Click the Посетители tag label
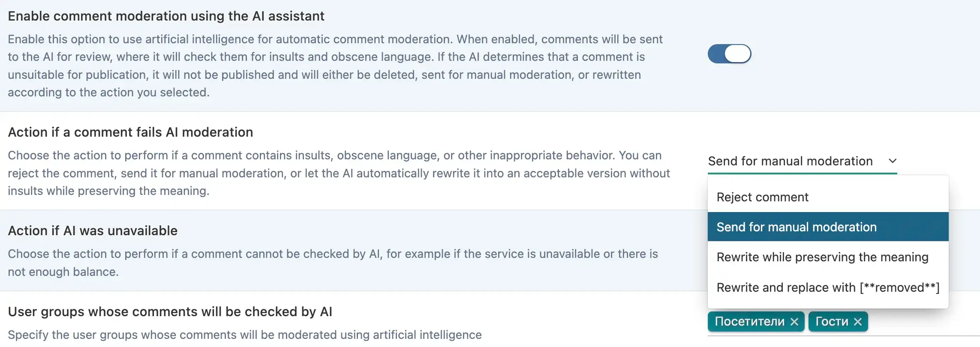 [x=749, y=322]
